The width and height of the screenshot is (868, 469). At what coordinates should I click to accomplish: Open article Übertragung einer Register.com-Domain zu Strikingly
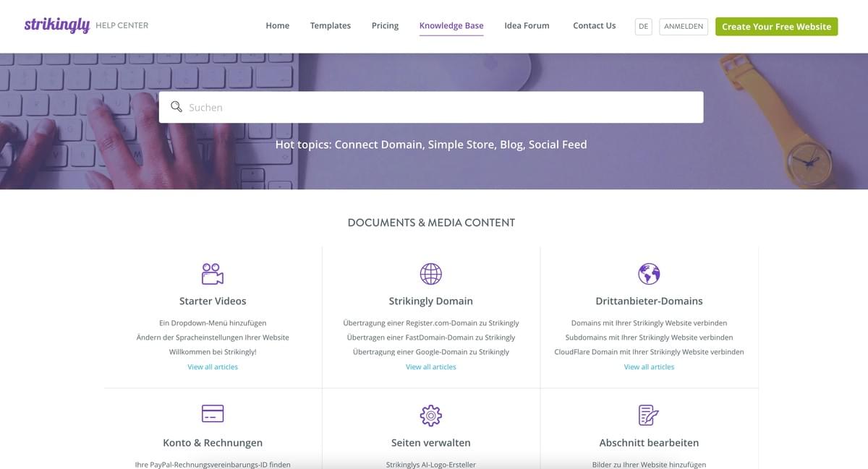[x=431, y=323]
